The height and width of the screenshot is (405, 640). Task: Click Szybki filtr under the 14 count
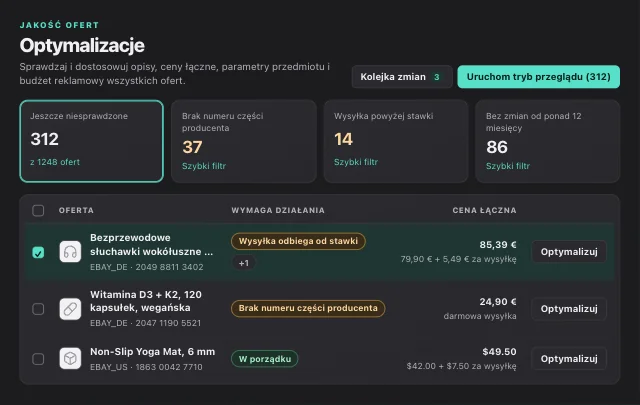pyautogui.click(x=356, y=162)
